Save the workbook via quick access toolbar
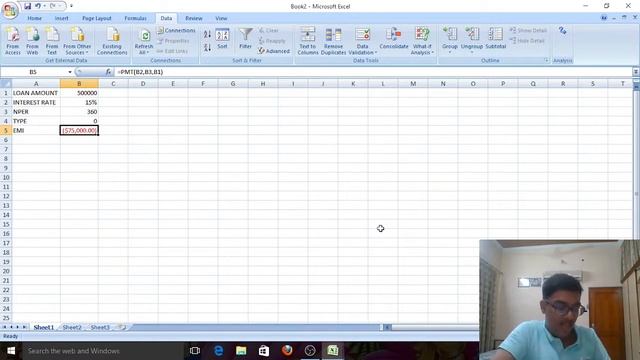Viewport: 640px width, 360px height. 27,6
